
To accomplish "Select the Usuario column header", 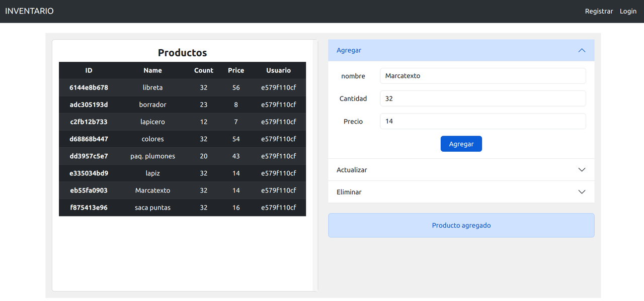I will 278,70.
